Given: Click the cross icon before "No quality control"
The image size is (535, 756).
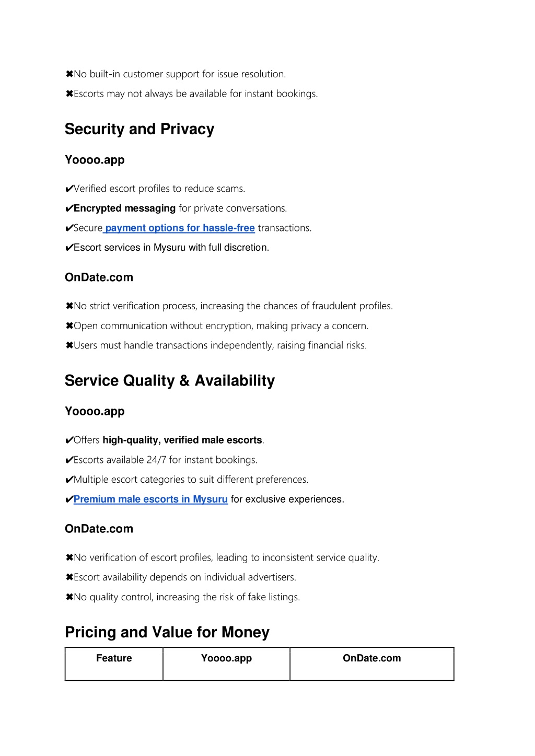Looking at the screenshot, I should (69, 597).
